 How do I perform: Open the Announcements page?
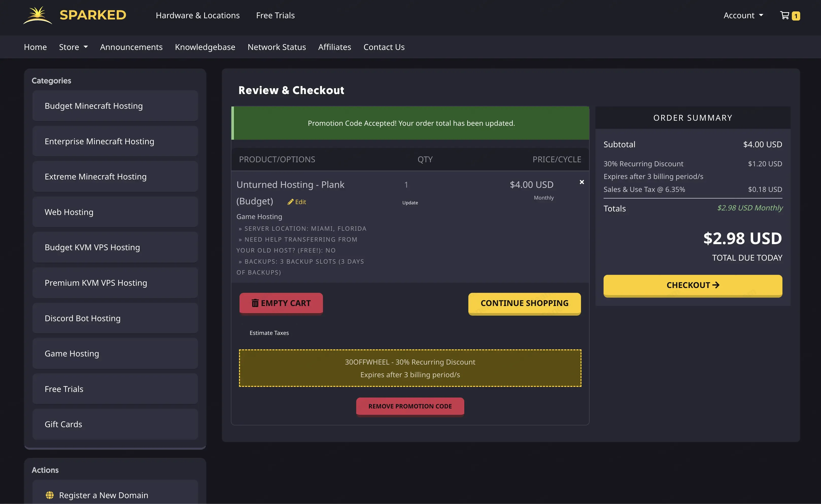click(131, 47)
